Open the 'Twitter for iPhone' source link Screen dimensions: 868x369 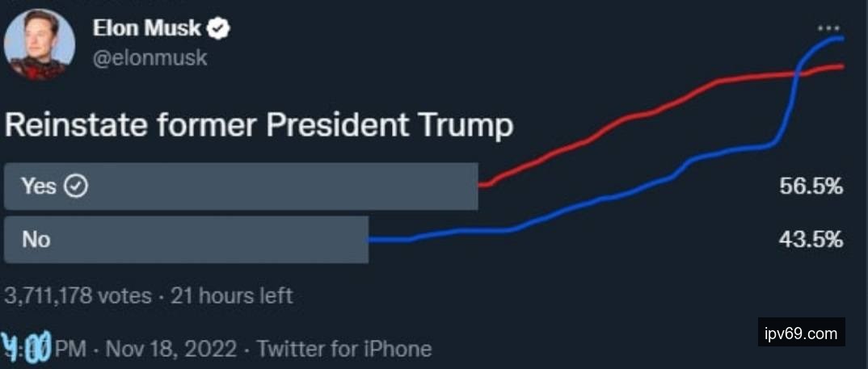[344, 349]
